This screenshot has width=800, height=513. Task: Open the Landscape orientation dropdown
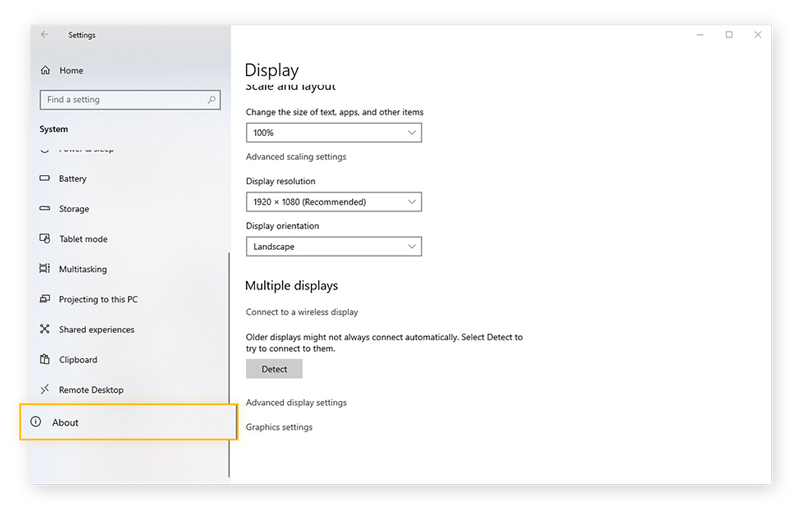[333, 246]
